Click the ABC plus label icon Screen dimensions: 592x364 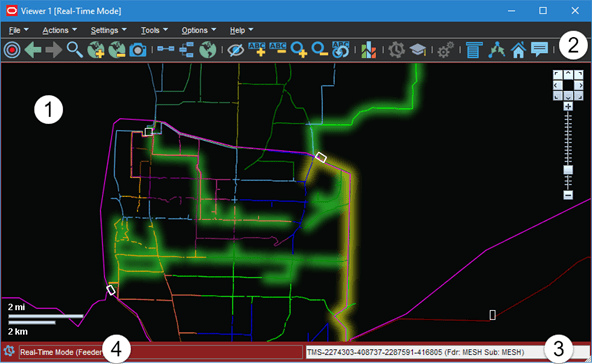(257, 49)
